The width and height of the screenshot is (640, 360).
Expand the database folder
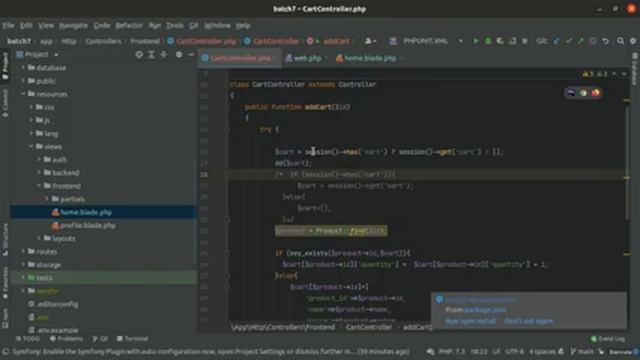pyautogui.click(x=23, y=68)
